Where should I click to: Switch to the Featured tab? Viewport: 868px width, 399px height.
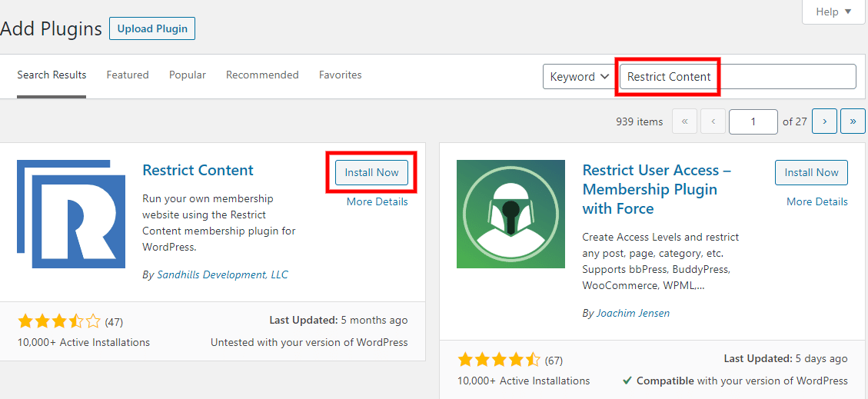[x=128, y=75]
